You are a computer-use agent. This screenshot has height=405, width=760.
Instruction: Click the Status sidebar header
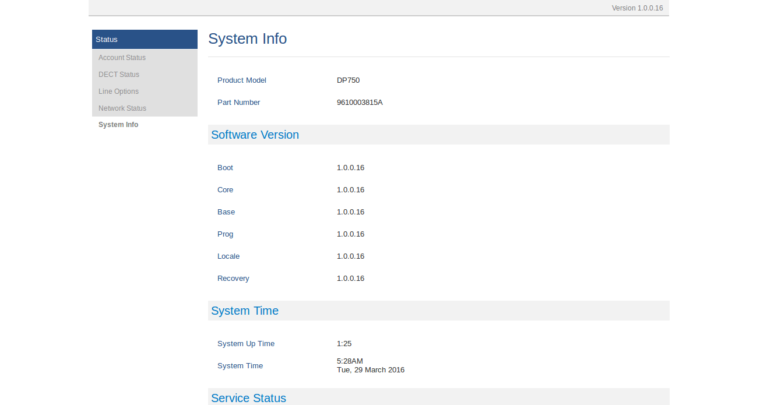coord(107,39)
